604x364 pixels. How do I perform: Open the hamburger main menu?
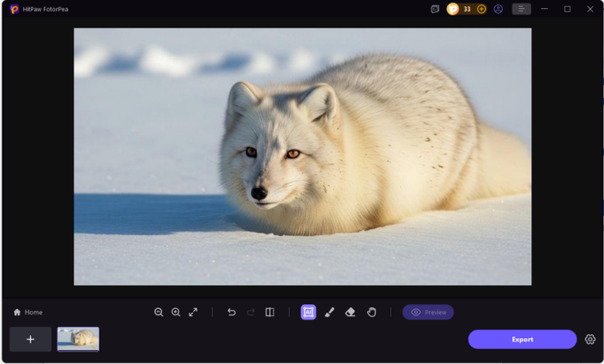click(521, 9)
